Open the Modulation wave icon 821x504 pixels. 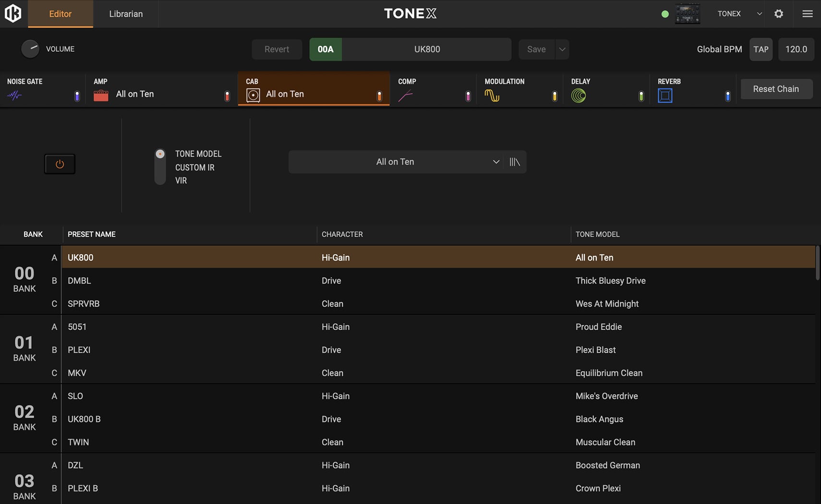492,96
